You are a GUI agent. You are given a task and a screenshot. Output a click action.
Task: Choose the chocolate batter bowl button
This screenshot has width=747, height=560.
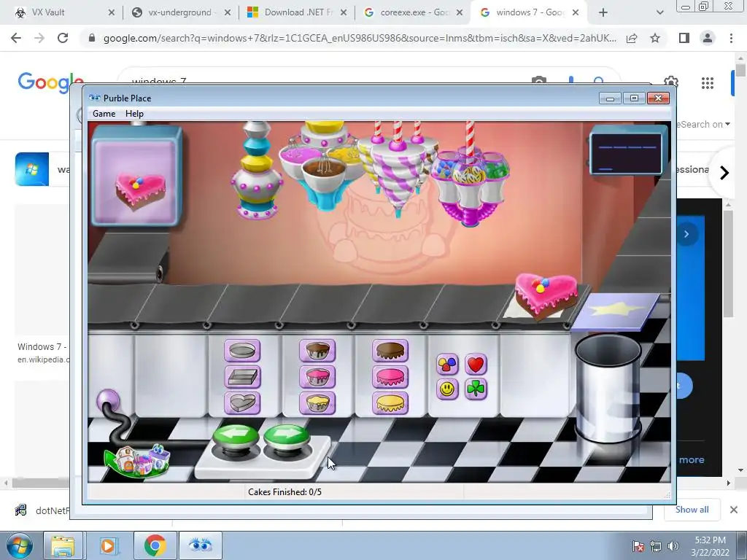tap(317, 351)
